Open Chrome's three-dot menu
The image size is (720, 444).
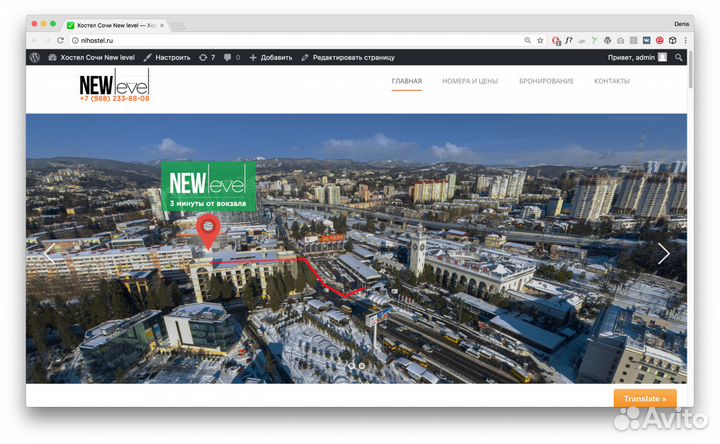tap(687, 40)
